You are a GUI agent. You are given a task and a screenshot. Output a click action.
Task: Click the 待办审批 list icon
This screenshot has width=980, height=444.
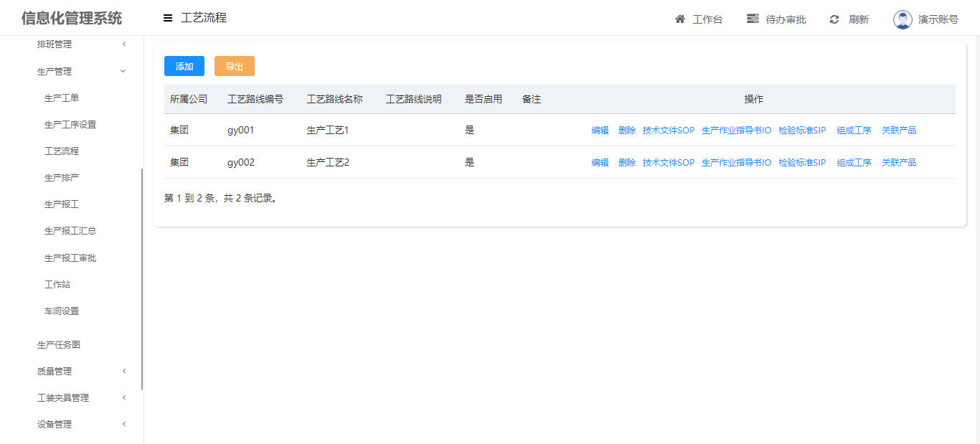pos(753,19)
